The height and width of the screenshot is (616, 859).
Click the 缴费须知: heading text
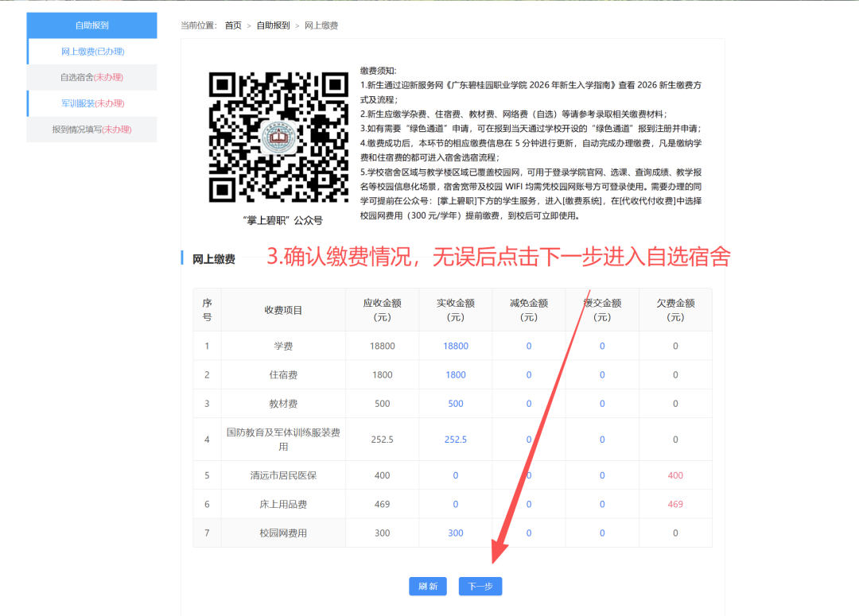(x=378, y=71)
